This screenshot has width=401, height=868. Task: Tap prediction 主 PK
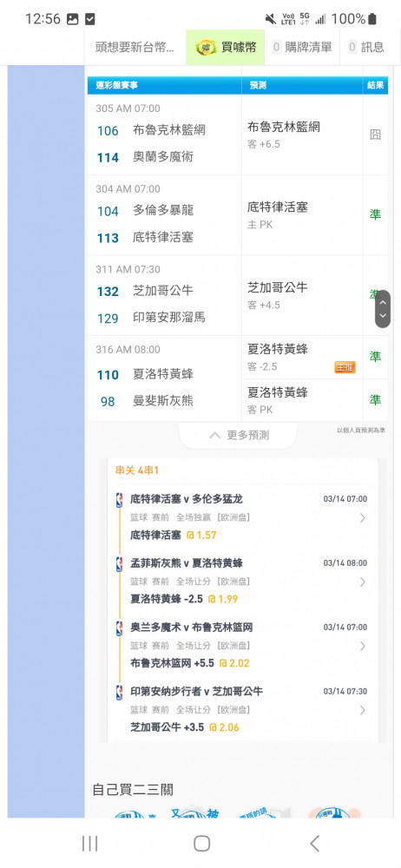click(x=260, y=225)
